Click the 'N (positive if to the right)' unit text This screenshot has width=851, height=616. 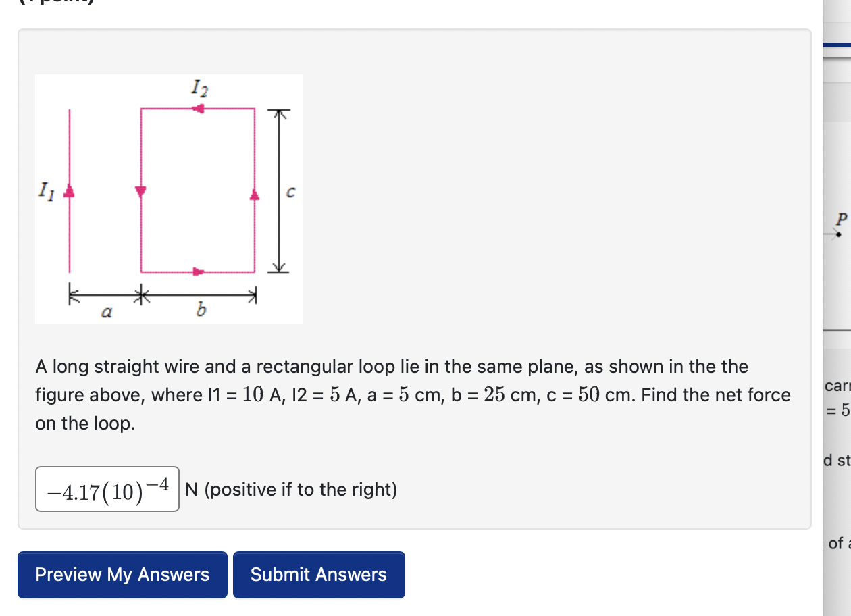291,489
